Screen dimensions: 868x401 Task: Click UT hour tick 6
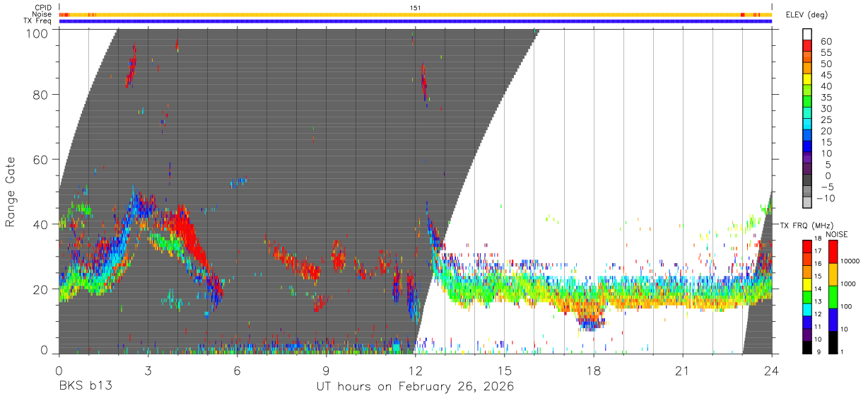tap(237, 370)
